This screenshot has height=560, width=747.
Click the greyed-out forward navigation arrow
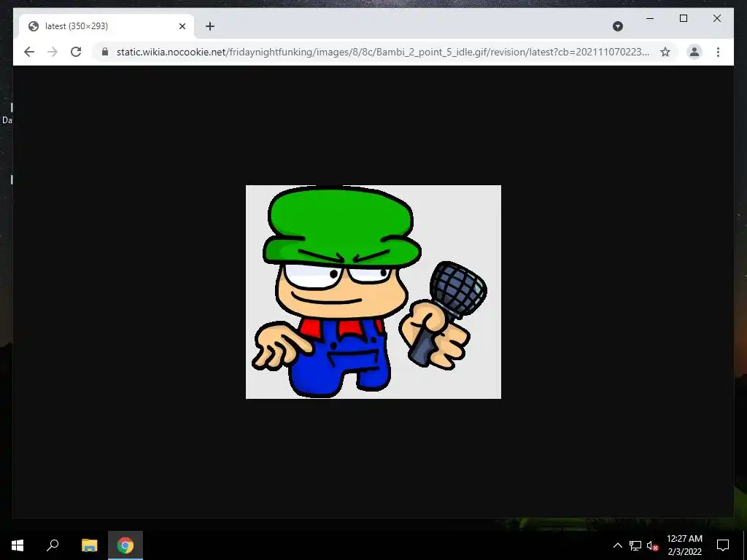pyautogui.click(x=53, y=52)
